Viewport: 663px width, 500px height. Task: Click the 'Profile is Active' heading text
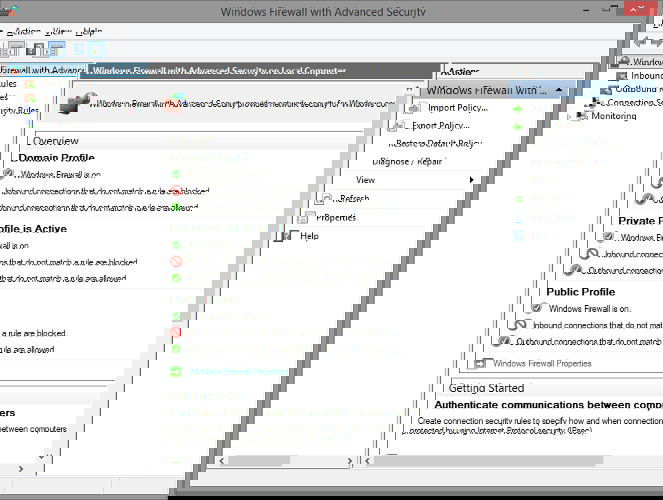click(x=33, y=229)
